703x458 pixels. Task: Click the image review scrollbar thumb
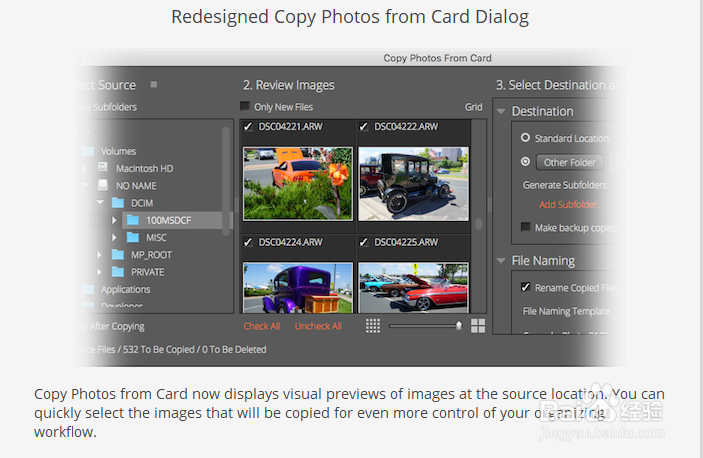click(479, 224)
